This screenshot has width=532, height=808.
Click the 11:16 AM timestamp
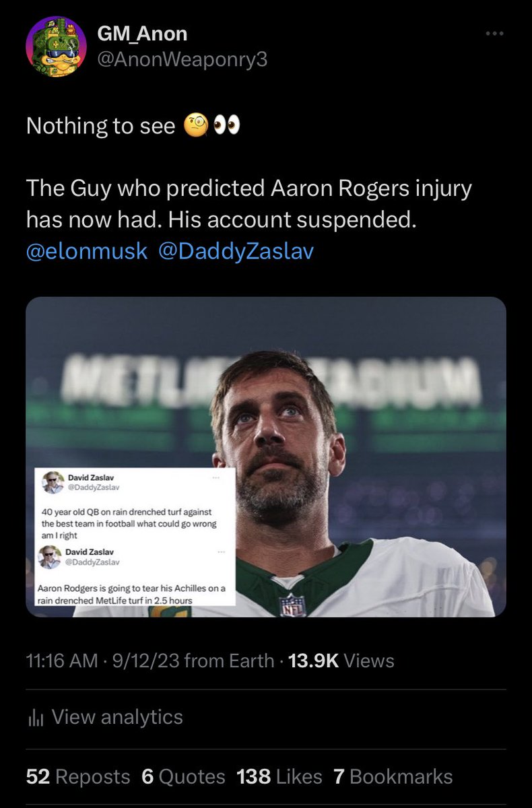click(x=61, y=661)
